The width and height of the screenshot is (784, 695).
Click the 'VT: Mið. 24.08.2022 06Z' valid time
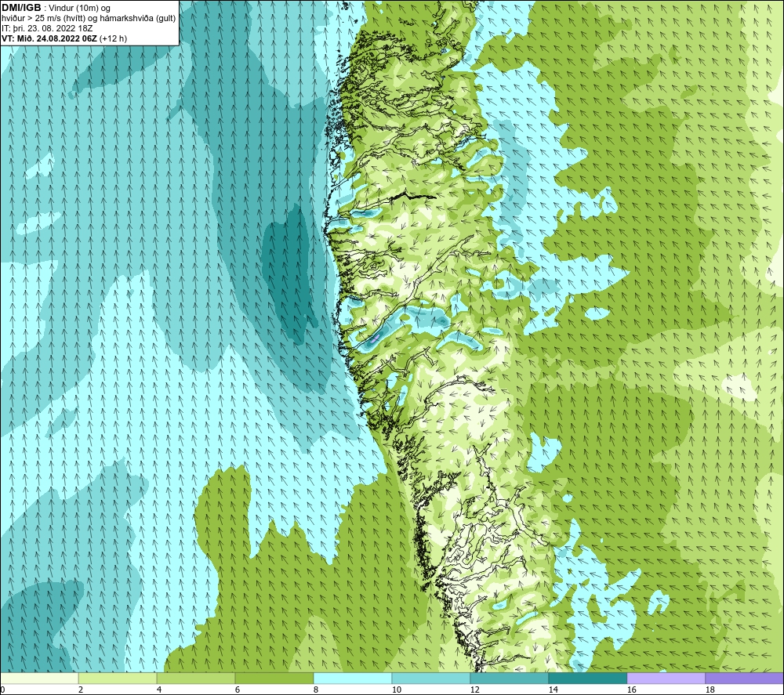tap(49, 38)
